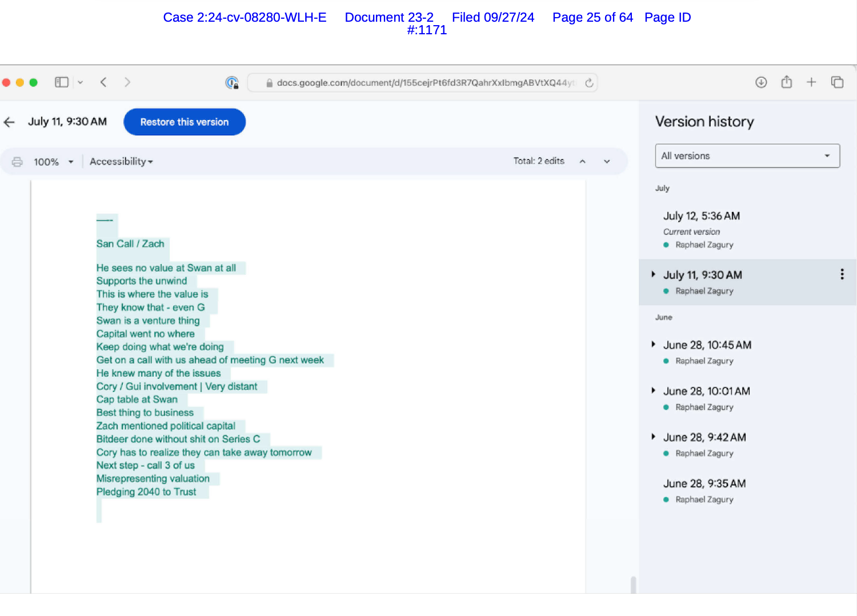This screenshot has height=616, width=857.
Task: Open the Safari downloads icon
Action: [x=761, y=82]
